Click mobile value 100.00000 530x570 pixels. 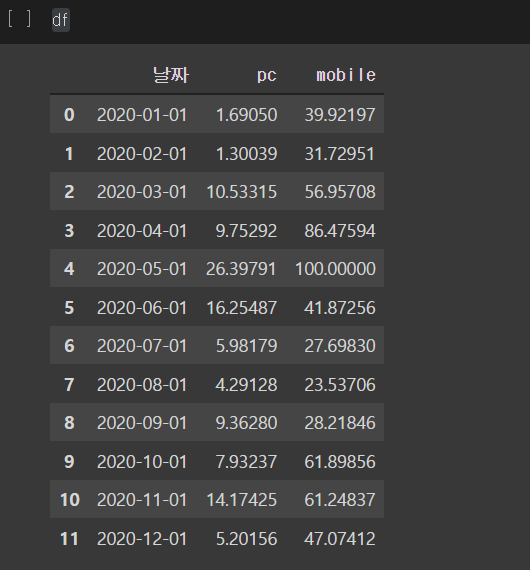click(x=335, y=269)
